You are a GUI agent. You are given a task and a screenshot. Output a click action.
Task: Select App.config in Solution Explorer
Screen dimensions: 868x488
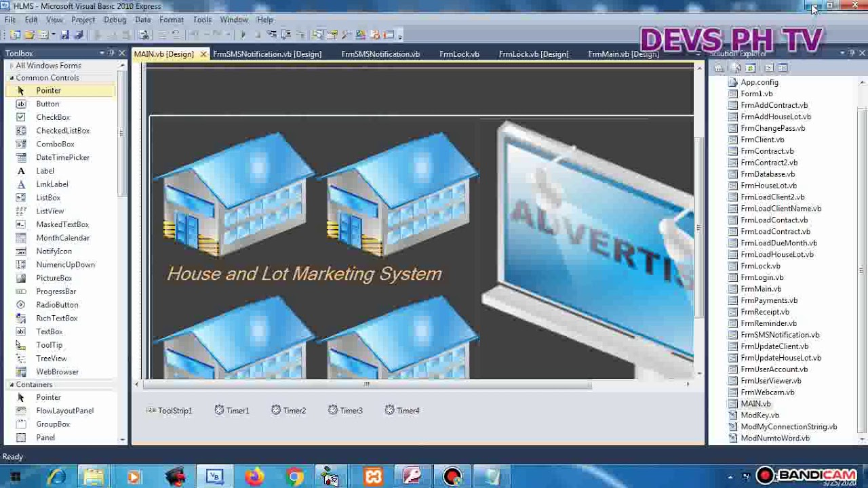759,82
